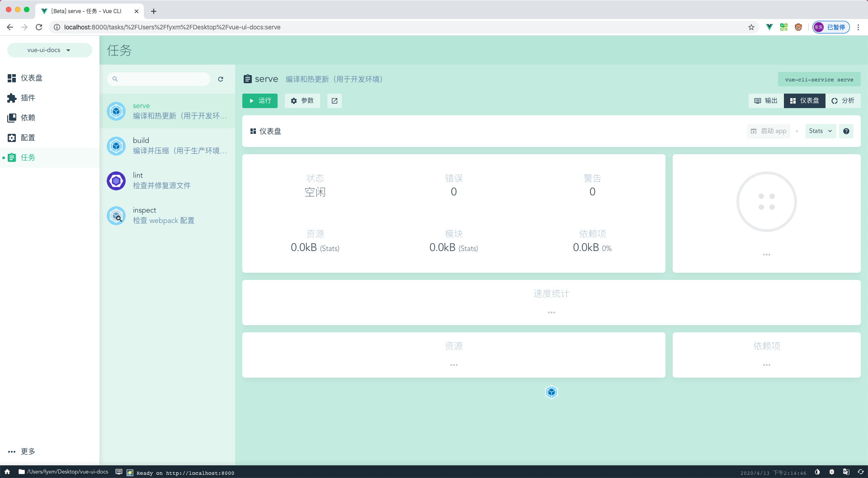Open 依赖 dependencies page
This screenshot has height=478, width=868.
[50, 118]
